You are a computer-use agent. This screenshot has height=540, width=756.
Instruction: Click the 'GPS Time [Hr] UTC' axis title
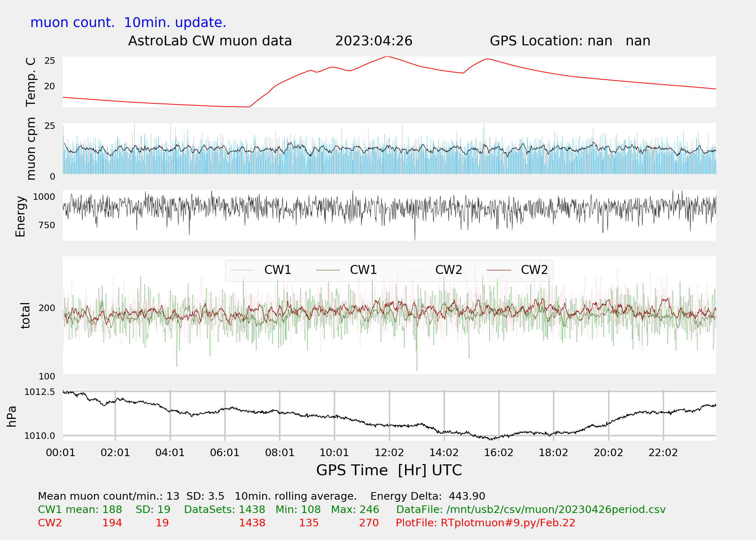(389, 470)
